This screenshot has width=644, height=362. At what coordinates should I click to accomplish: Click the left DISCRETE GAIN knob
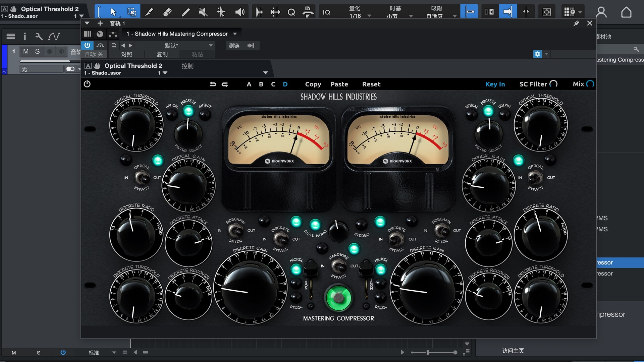[250, 288]
